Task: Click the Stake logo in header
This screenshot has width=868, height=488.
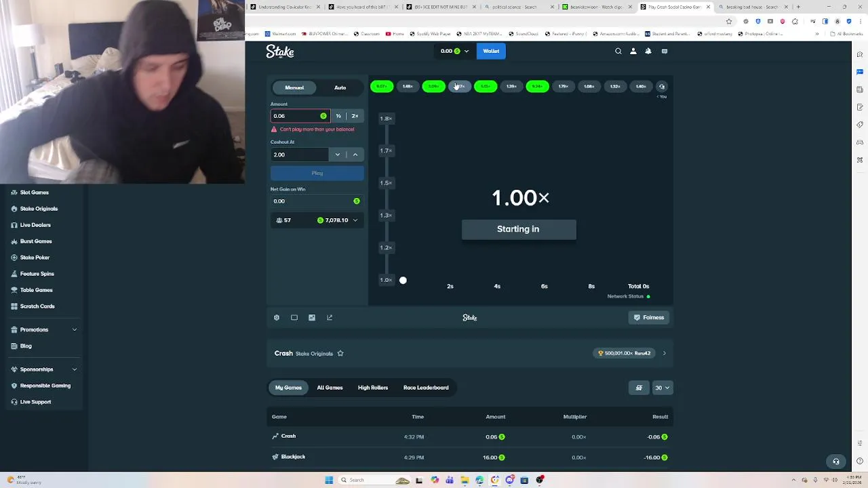Action: point(280,51)
